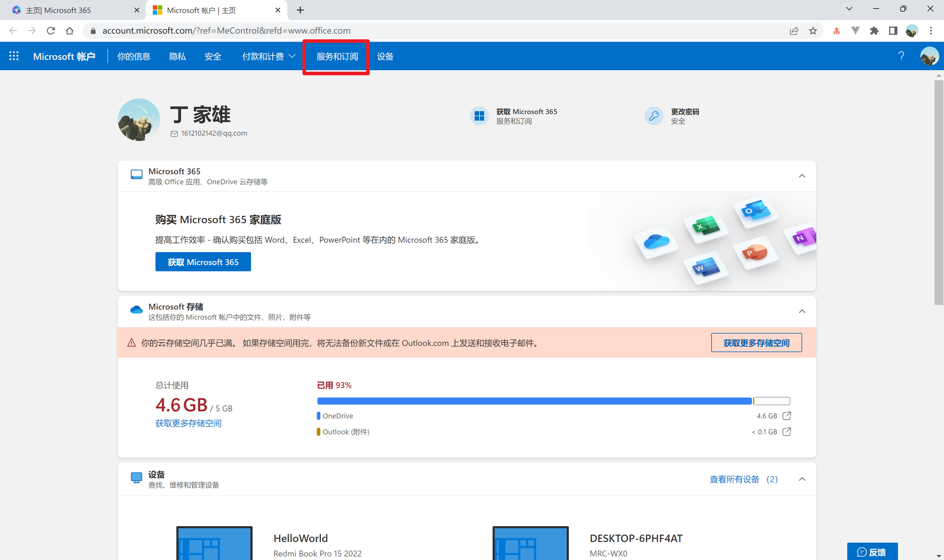Open the 安全 menu
944x560 pixels.
point(212,56)
